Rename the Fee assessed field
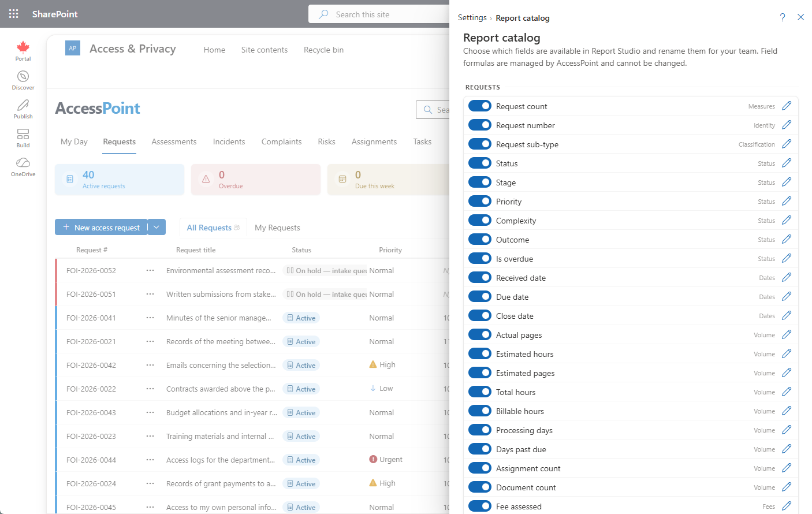This screenshot has width=812, height=514. point(787,506)
